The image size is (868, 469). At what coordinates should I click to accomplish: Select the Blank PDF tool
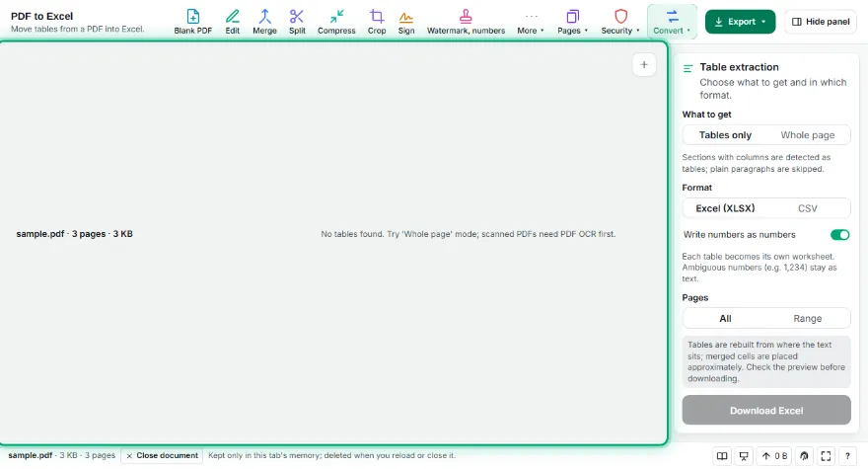(x=192, y=22)
